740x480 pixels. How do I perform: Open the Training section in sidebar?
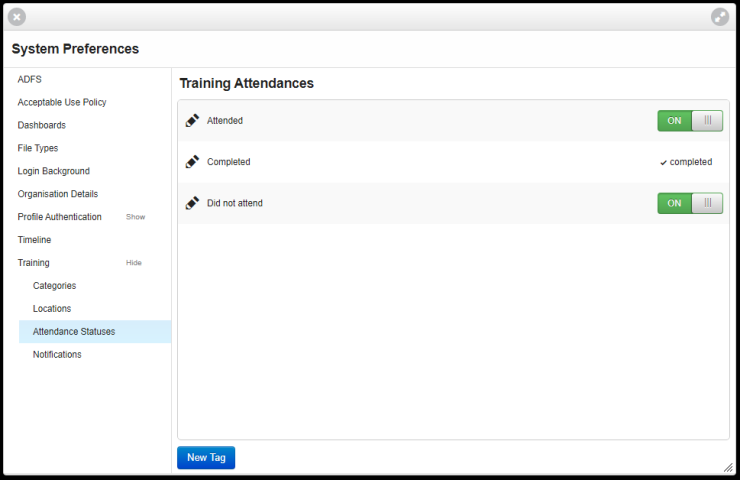[34, 263]
